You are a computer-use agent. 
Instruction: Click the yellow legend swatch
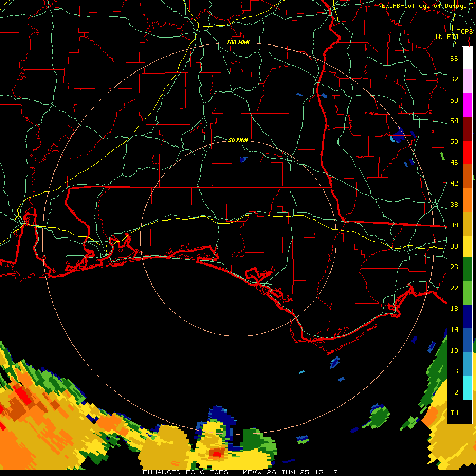[467, 246]
